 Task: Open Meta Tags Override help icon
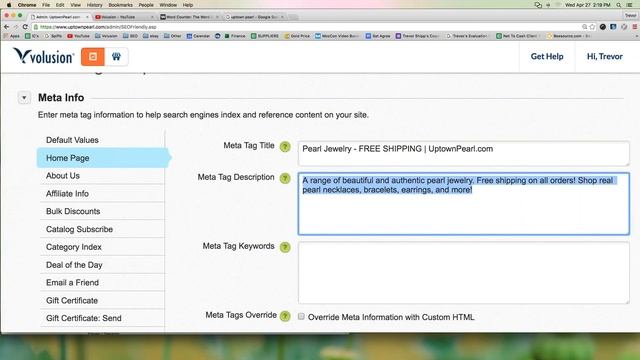(285, 316)
